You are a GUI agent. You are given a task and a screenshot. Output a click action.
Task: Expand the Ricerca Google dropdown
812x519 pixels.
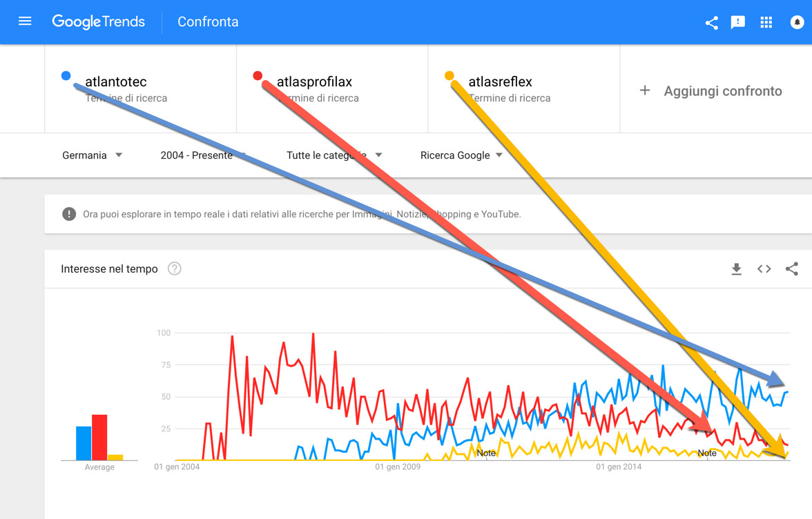[x=461, y=155]
